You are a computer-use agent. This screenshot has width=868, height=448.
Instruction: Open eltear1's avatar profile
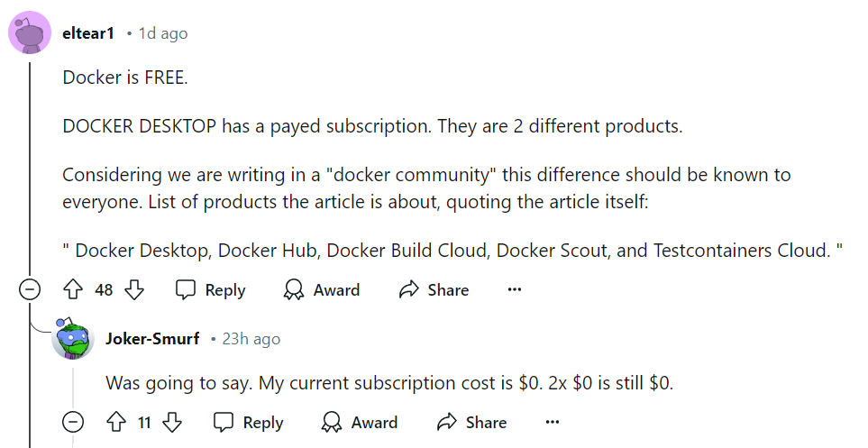tap(30, 33)
